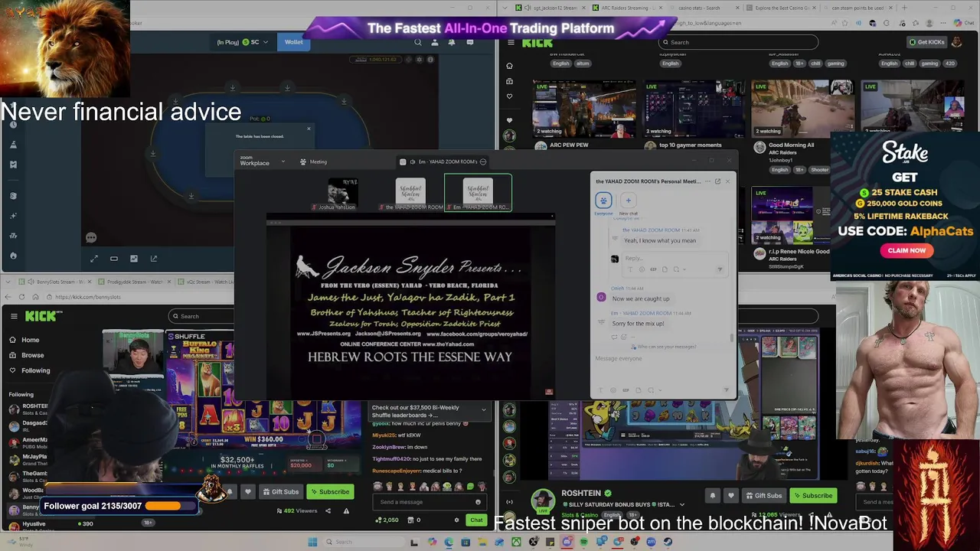Click the Wallet button on poker site
Viewport: 980px width, 551px height.
[293, 42]
